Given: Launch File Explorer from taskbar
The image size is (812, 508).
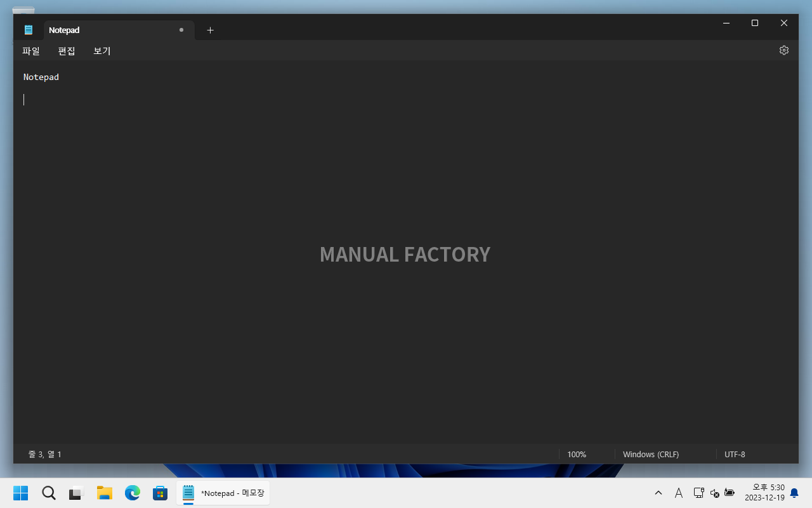Looking at the screenshot, I should (x=105, y=493).
